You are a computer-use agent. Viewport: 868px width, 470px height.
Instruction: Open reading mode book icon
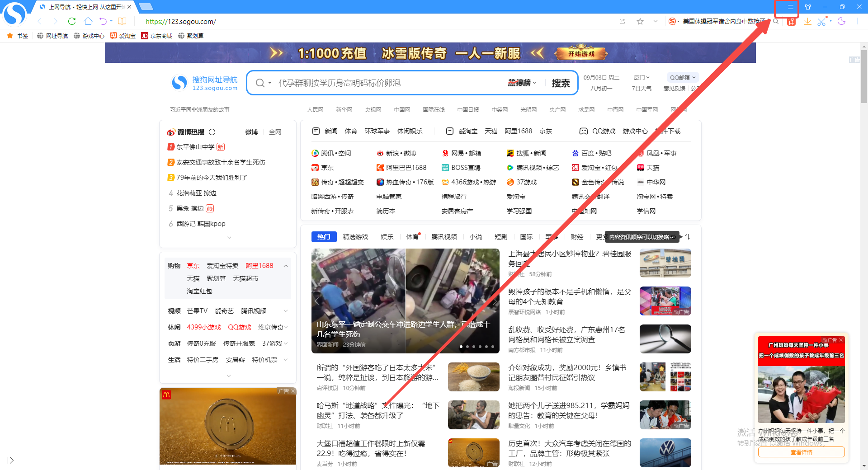(122, 21)
